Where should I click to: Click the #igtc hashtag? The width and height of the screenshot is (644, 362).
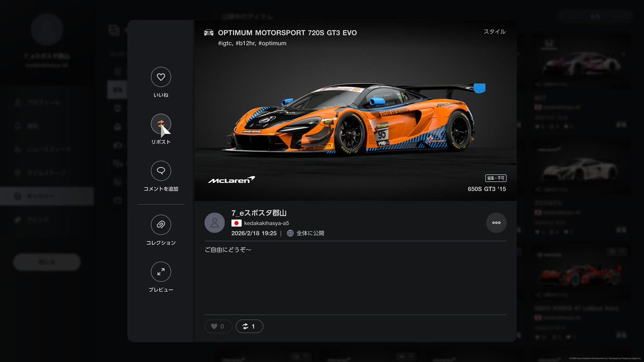click(x=225, y=43)
